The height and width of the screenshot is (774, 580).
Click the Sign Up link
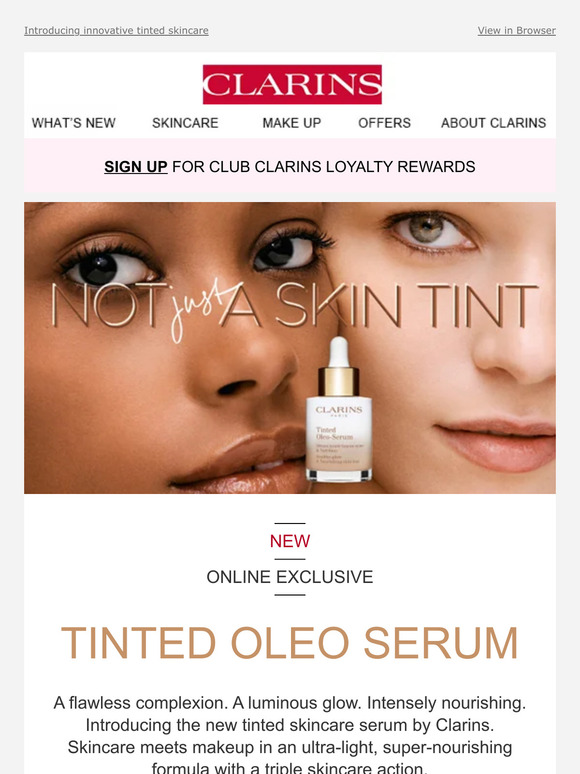click(136, 167)
